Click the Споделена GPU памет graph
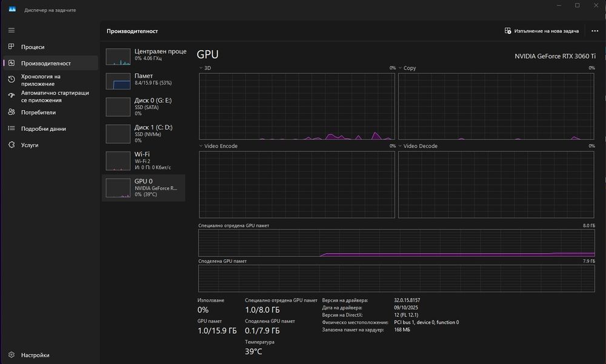Screen dimensions: 606x364 pos(396,278)
